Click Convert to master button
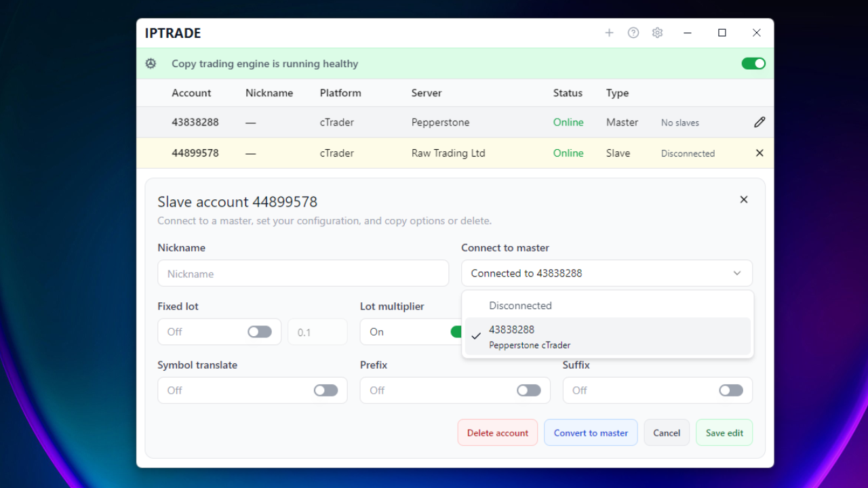The image size is (868, 488). (591, 433)
